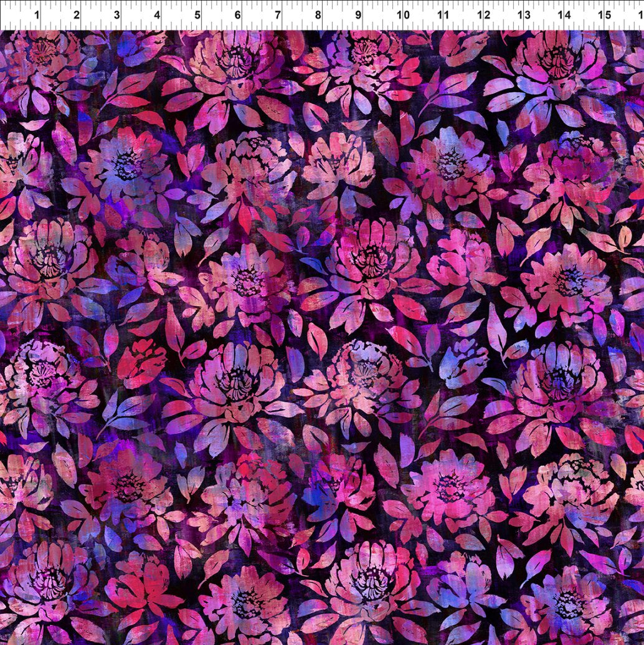Click the ruler number 6 label

click(238, 15)
